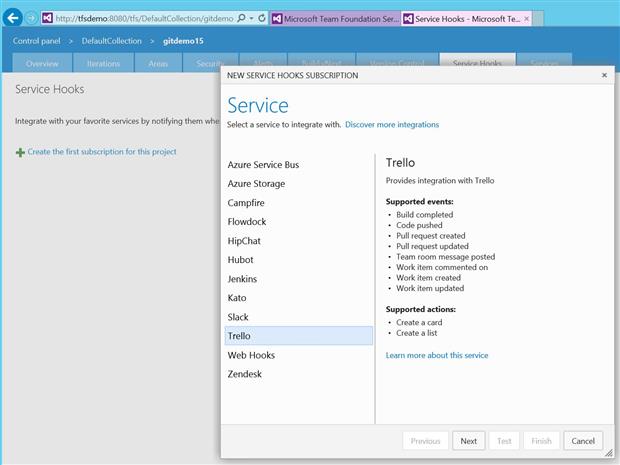620x465 pixels.
Task: Open Control panel breadcrumb link
Action: pyautogui.click(x=36, y=41)
